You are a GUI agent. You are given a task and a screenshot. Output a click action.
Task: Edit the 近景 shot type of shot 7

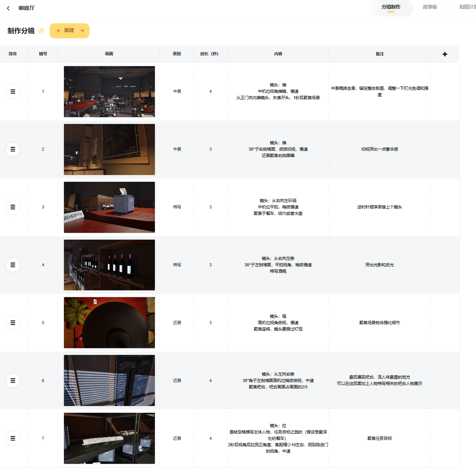[x=177, y=439]
